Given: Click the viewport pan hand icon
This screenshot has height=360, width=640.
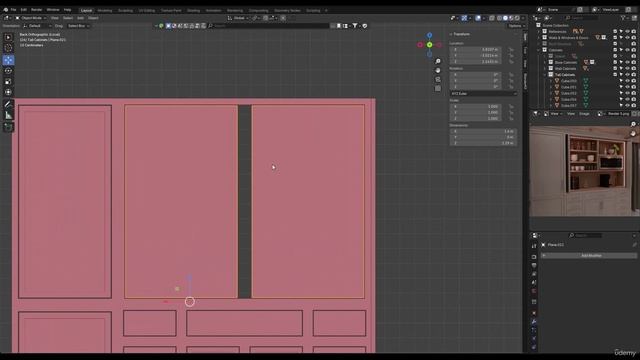Looking at the screenshot, I should 438,70.
